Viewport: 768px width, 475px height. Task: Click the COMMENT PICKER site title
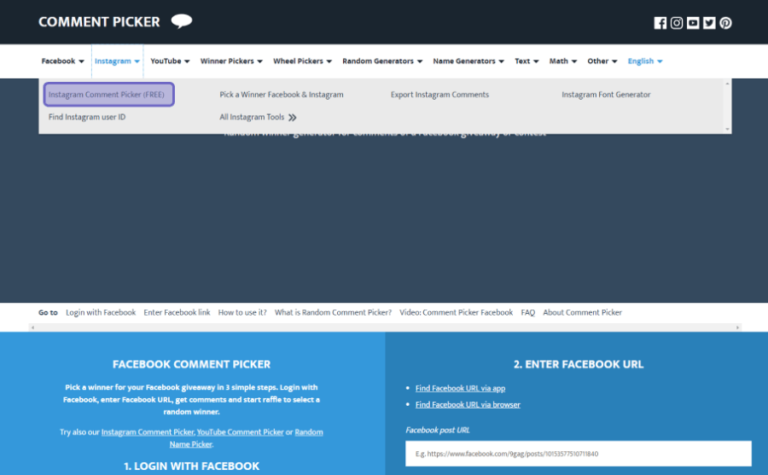point(99,22)
